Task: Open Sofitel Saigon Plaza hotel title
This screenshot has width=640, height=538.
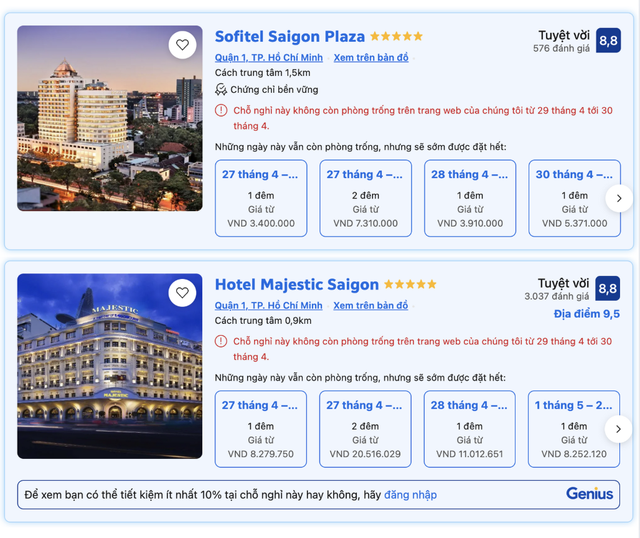Action: [290, 36]
